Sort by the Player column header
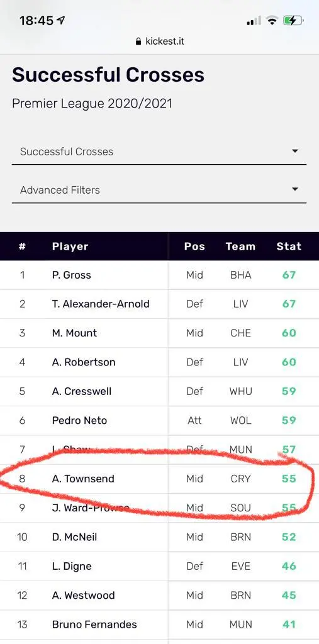Screen dimensions: 319x644 (70, 247)
